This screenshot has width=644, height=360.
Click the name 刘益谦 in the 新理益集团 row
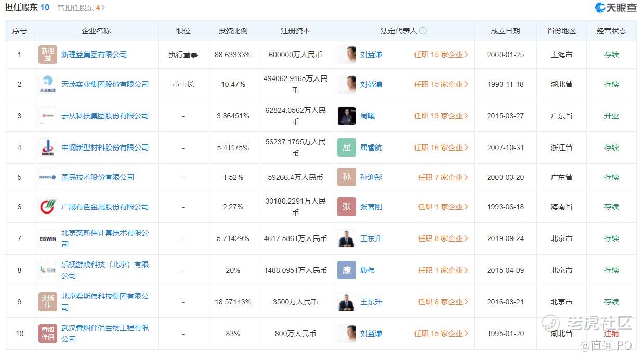point(371,55)
